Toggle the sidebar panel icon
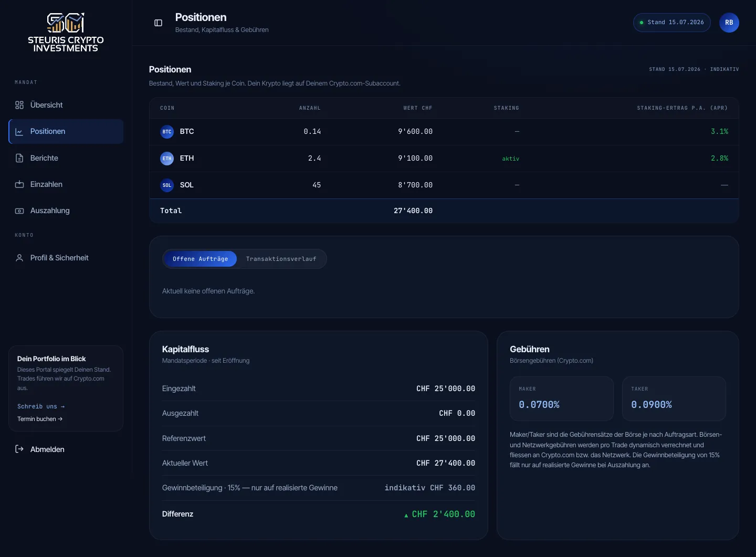Viewport: 756px width, 557px height. point(158,23)
